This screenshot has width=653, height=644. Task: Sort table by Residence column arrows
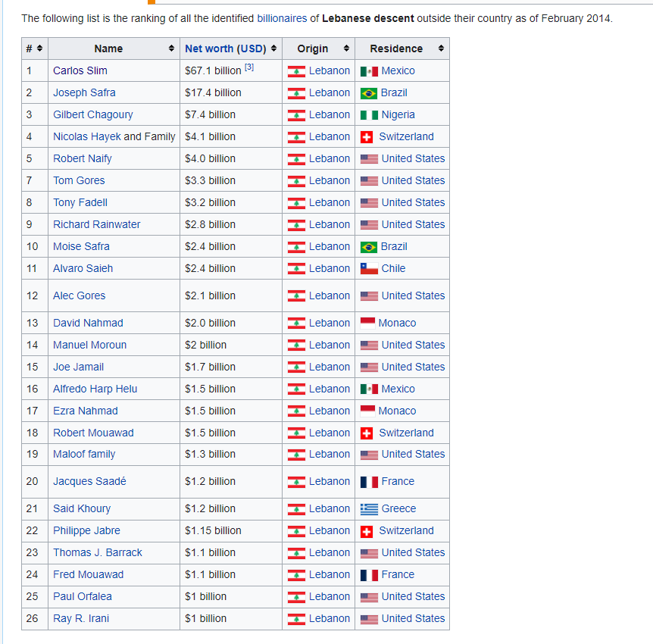point(441,48)
